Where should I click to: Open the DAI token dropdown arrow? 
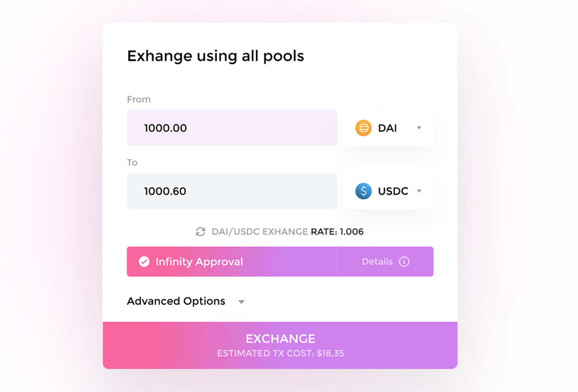pos(419,128)
